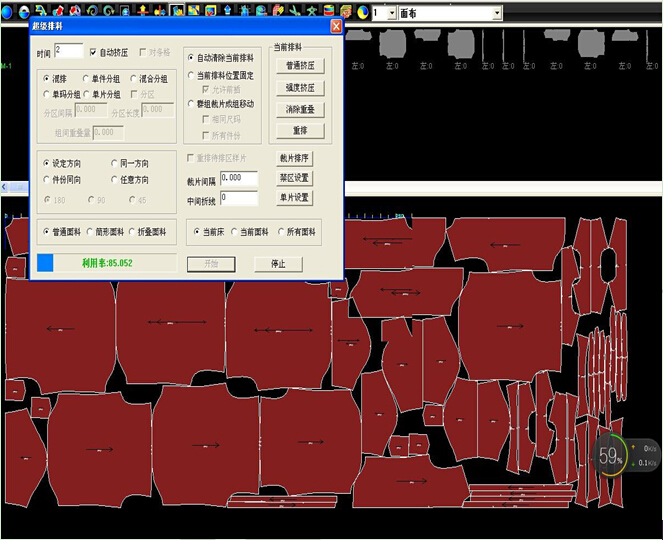The image size is (663, 540).
Task: Select the 单件分组 radio option
Action: tap(86, 78)
